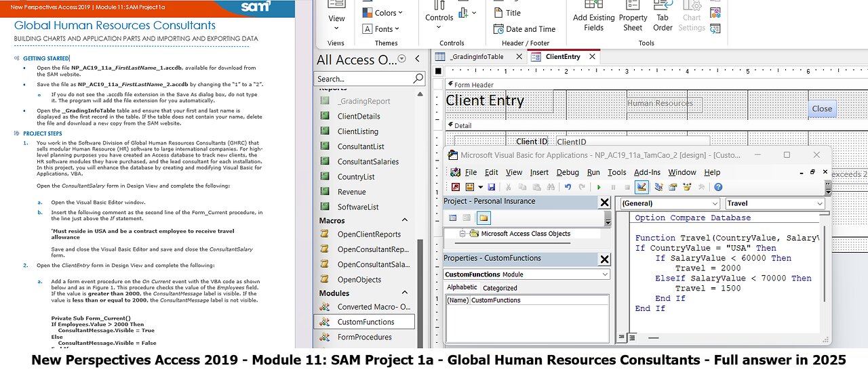This screenshot has height=374, width=868.
Task: Open Project Explorer from VBA toolbar
Action: point(659,187)
